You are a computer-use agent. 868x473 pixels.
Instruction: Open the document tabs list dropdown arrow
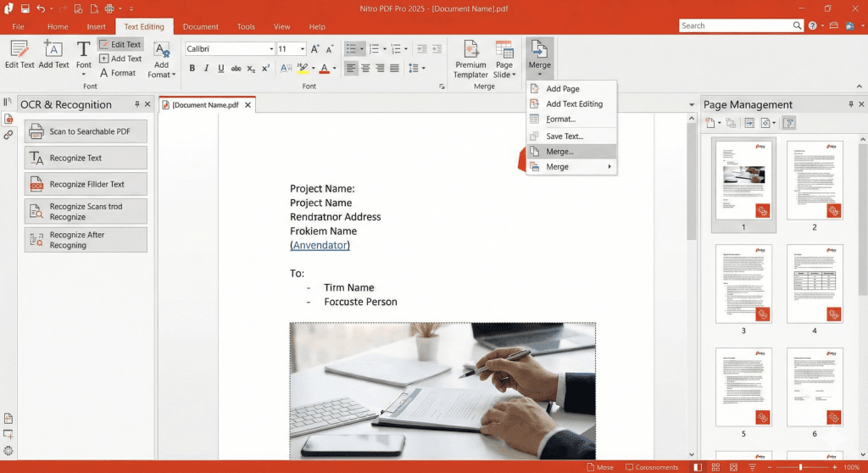click(x=691, y=104)
